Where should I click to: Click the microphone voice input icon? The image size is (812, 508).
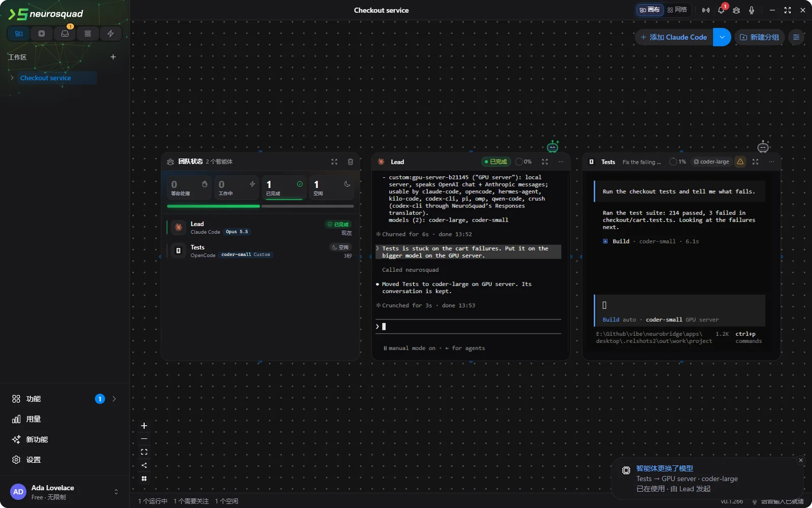pyautogui.click(x=752, y=10)
